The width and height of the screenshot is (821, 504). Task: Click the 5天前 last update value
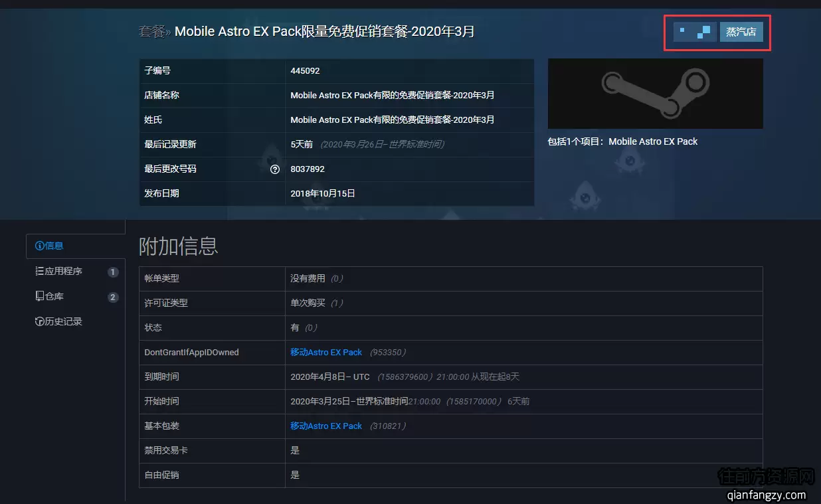[x=302, y=144]
